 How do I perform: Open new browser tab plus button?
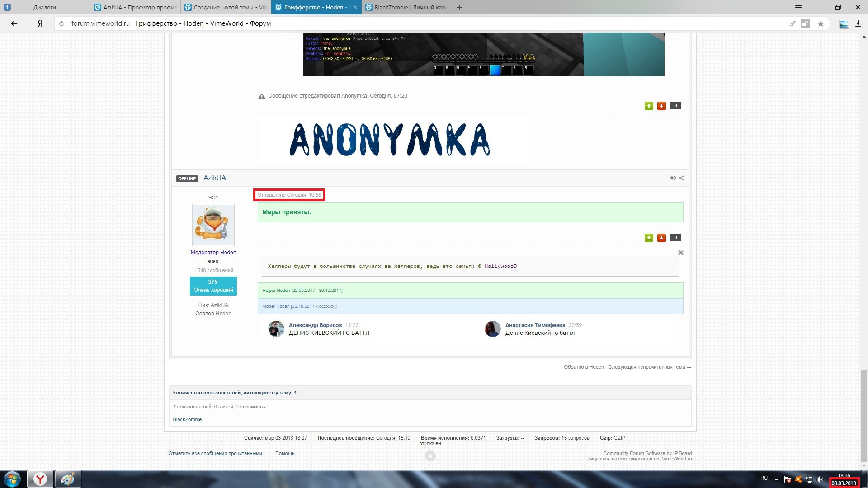459,7
